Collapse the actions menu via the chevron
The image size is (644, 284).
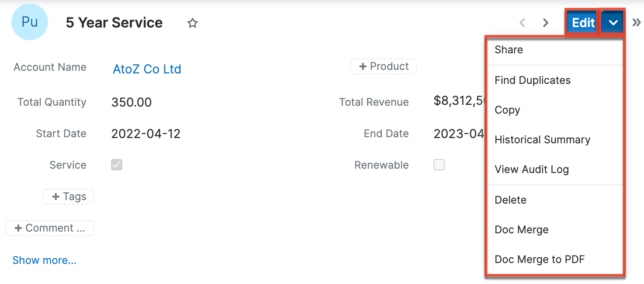[x=612, y=21]
